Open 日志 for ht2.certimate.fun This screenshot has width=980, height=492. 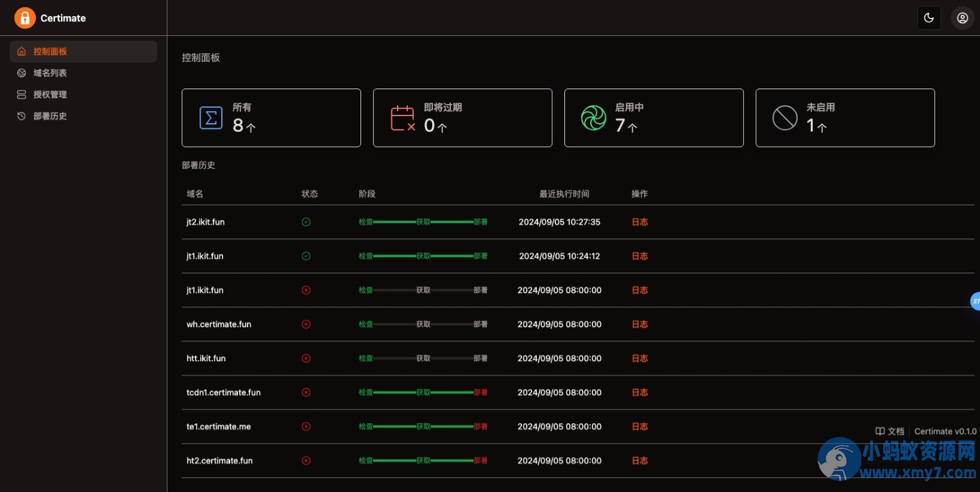pyautogui.click(x=639, y=461)
